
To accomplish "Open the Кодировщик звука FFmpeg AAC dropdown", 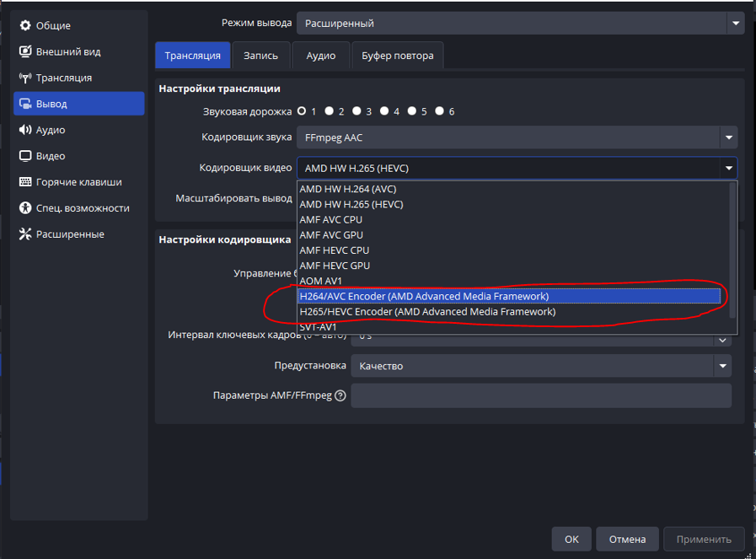I will (x=517, y=137).
